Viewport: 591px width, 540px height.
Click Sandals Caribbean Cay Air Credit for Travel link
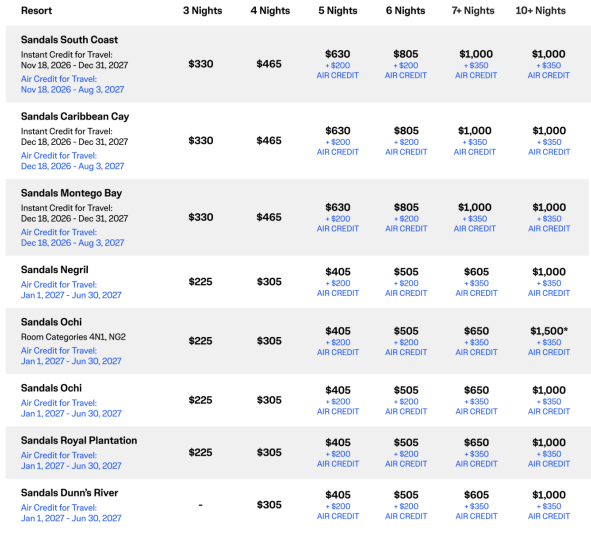click(x=72, y=161)
